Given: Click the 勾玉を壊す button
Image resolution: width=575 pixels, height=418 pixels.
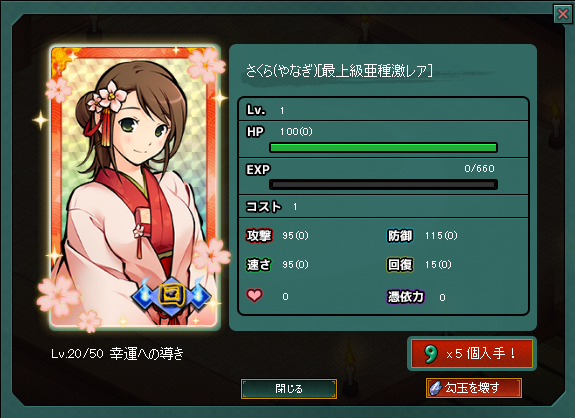Looking at the screenshot, I should pyautogui.click(x=474, y=388).
